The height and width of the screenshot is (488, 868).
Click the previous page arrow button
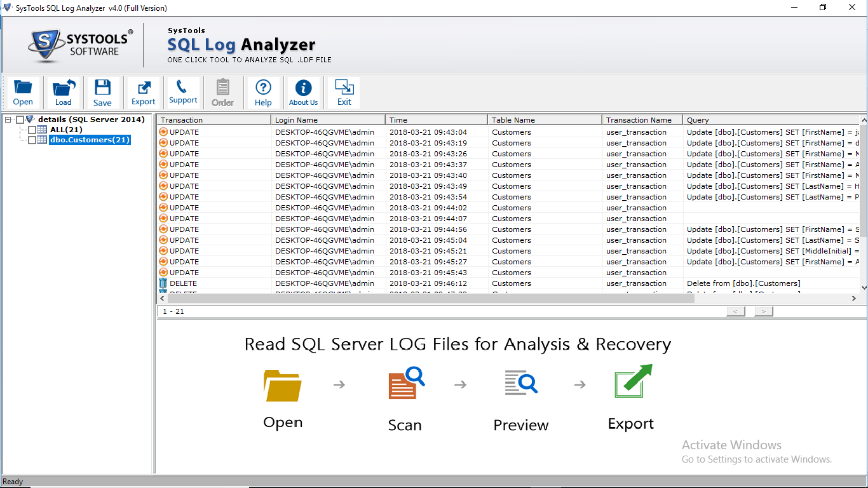pos(735,311)
